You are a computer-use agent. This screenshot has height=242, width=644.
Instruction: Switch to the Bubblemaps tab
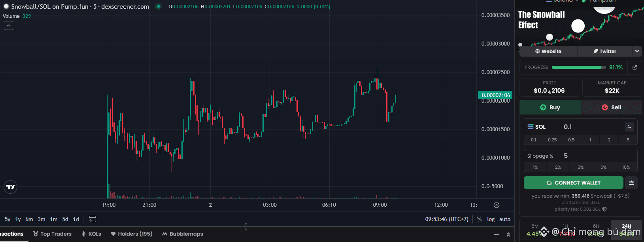(x=183, y=234)
